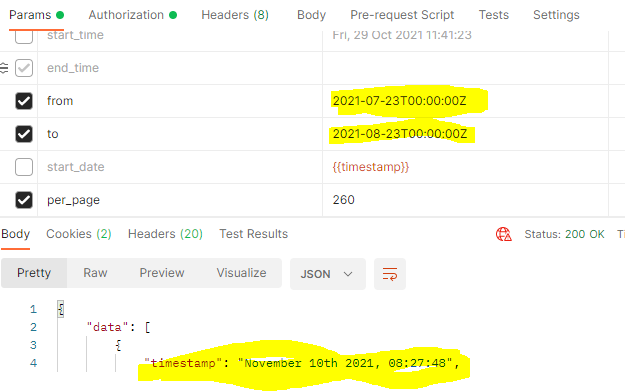Click the "November 10th 2021, 08:27:48" value
625x391 pixels.
345,363
